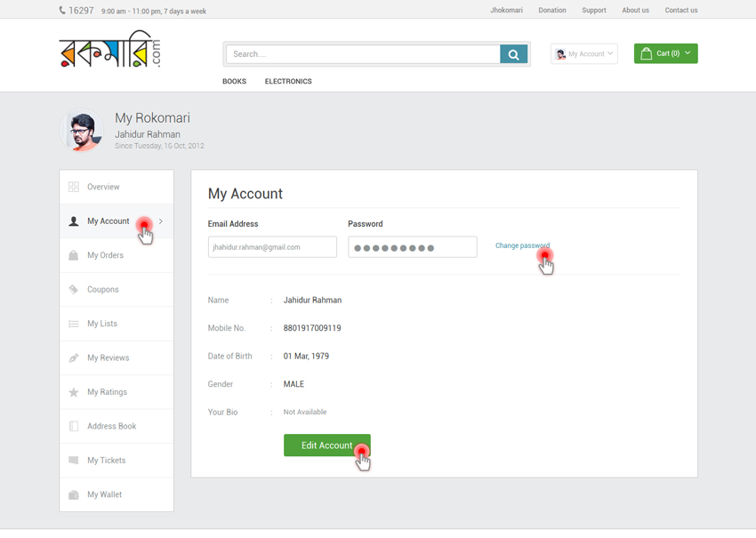Open the BOOKS menu
Viewport: 756px width, 538px height.
(x=234, y=81)
